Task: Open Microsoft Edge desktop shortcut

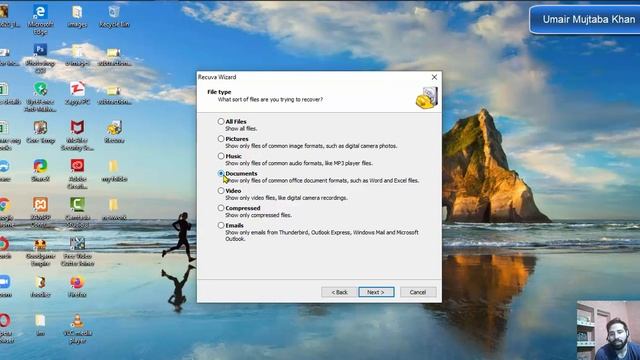Action: [x=40, y=20]
